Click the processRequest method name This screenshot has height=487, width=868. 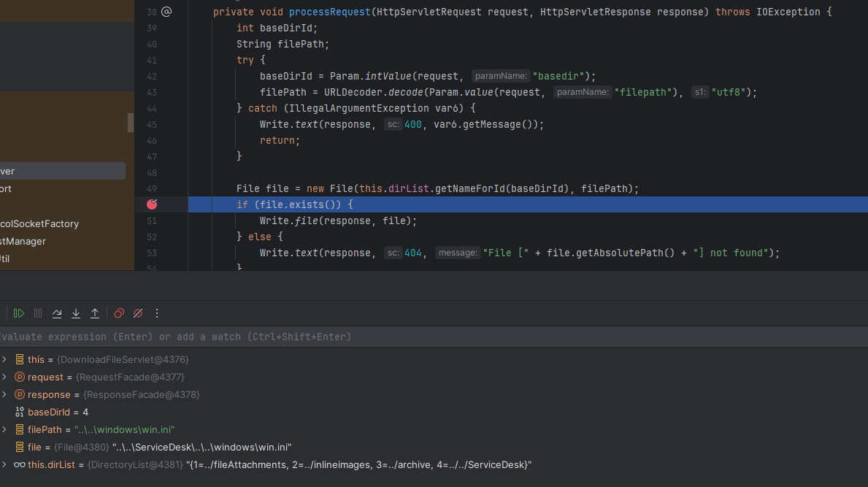tap(329, 12)
